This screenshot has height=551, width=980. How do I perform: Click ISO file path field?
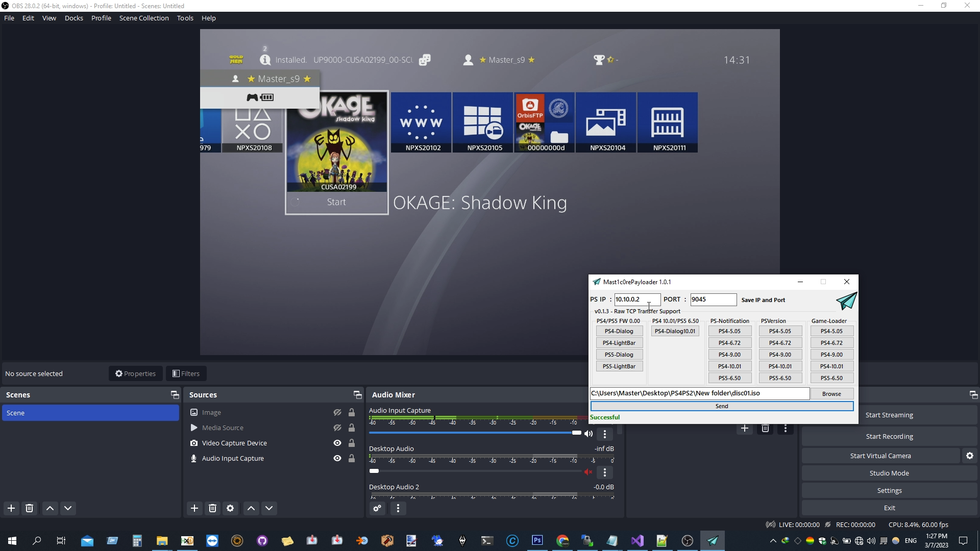tap(700, 393)
